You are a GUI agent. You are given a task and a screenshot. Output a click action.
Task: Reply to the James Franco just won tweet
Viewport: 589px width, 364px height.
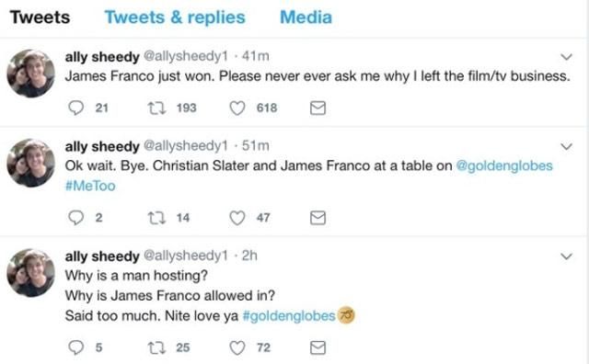pos(75,108)
